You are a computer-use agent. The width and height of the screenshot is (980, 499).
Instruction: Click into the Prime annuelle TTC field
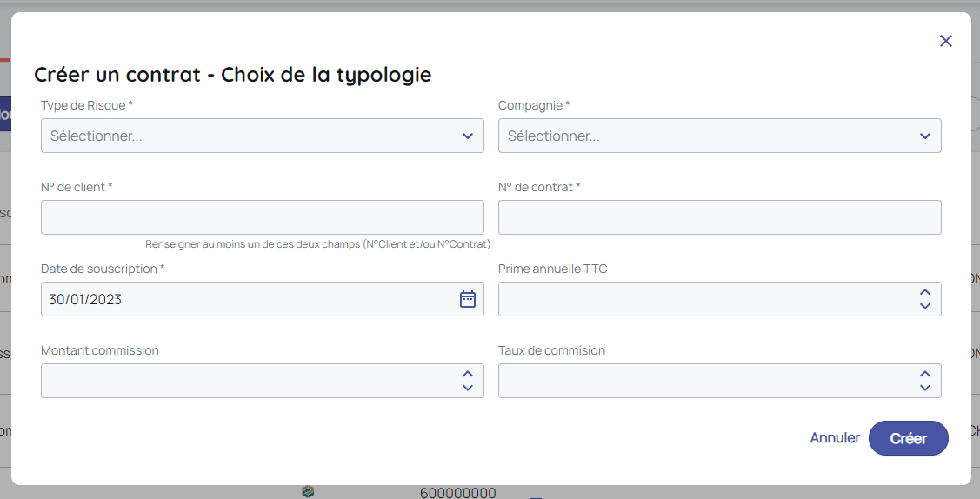point(704,299)
